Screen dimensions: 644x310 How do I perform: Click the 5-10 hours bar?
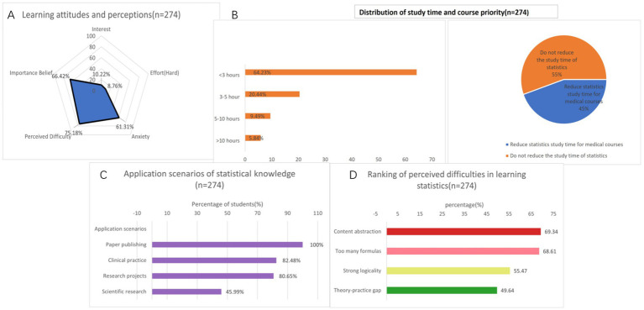tap(258, 116)
